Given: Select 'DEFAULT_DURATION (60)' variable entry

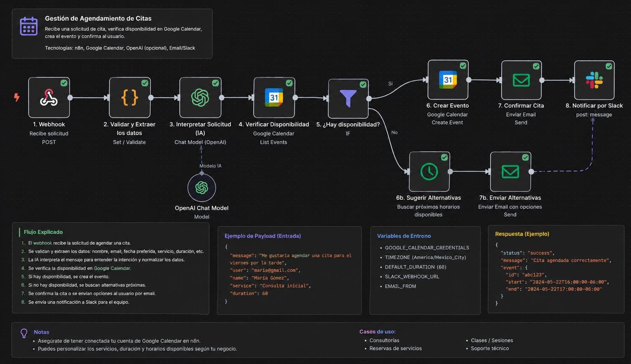Looking at the screenshot, I should pyautogui.click(x=416, y=267).
